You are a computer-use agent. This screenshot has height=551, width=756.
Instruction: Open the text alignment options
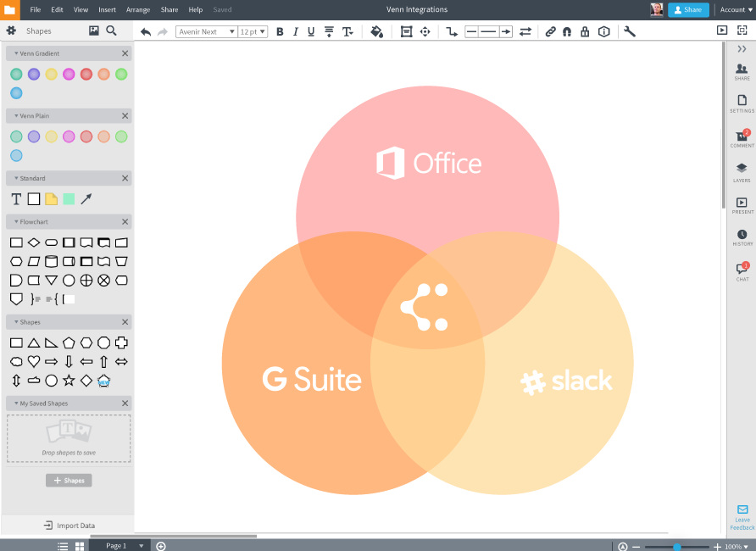pyautogui.click(x=329, y=32)
